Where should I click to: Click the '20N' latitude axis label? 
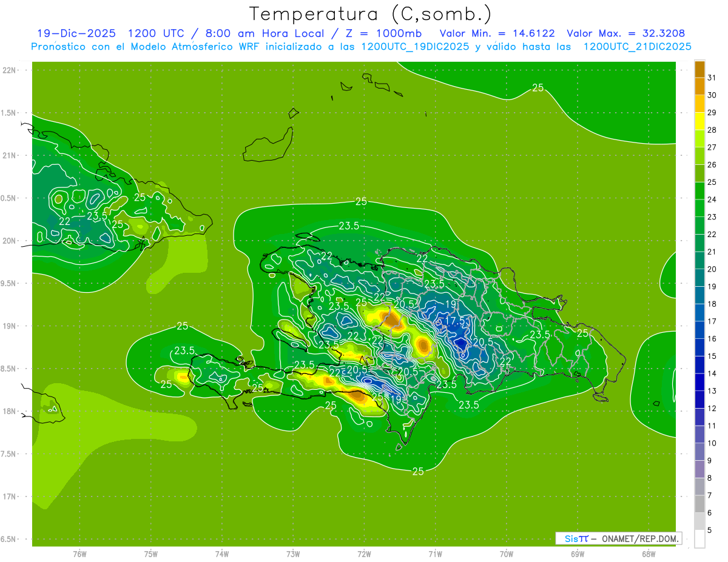[10, 241]
